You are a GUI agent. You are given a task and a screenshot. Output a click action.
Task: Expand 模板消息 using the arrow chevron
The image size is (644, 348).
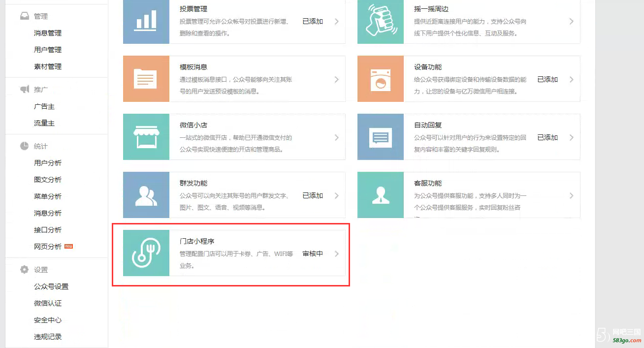click(337, 80)
